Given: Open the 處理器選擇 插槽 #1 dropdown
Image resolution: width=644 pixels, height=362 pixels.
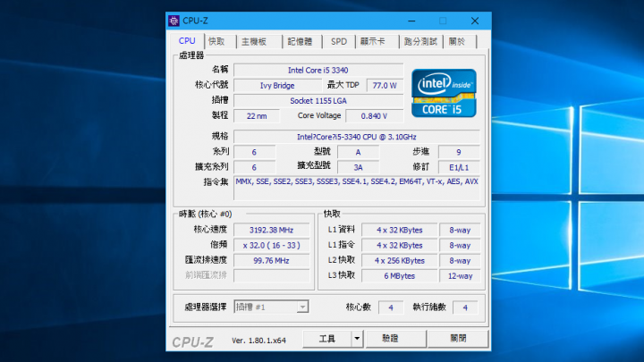Looking at the screenshot, I should 272,307.
